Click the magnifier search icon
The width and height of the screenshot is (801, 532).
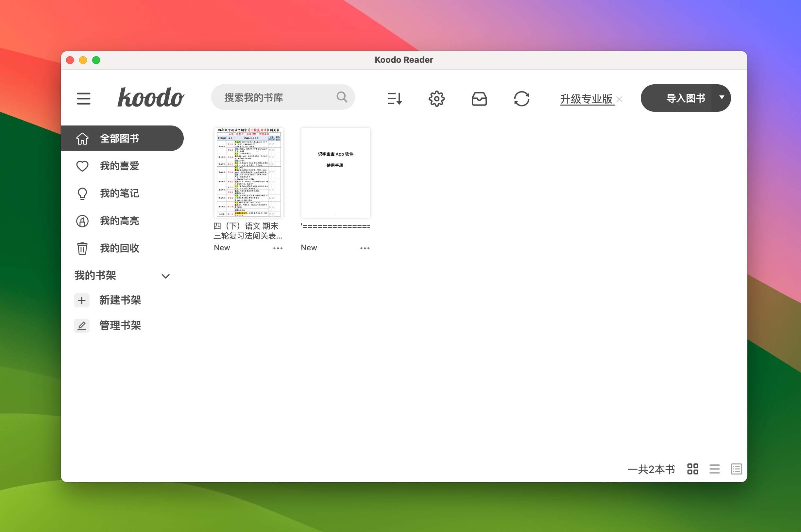pos(342,97)
